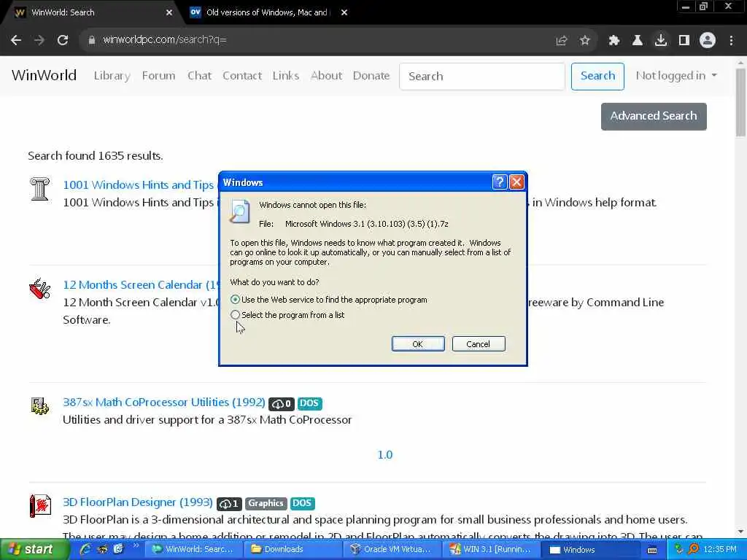Screen dimensions: 747x560
Task: Switch to Oracle VM VirtualBox taskbar button
Action: 393,549
